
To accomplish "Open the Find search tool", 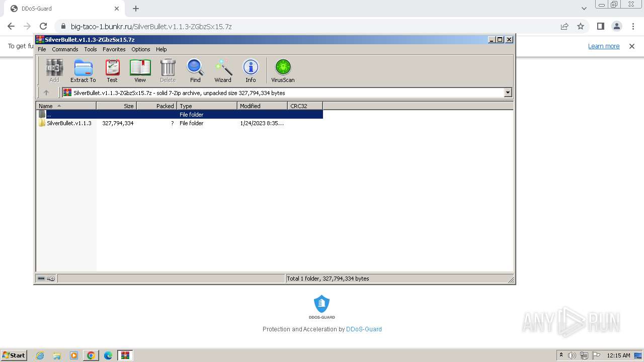I will [x=195, y=70].
